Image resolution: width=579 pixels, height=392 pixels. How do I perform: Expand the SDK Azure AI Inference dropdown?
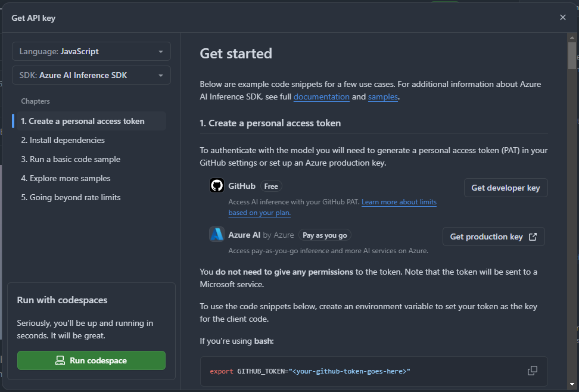click(91, 75)
